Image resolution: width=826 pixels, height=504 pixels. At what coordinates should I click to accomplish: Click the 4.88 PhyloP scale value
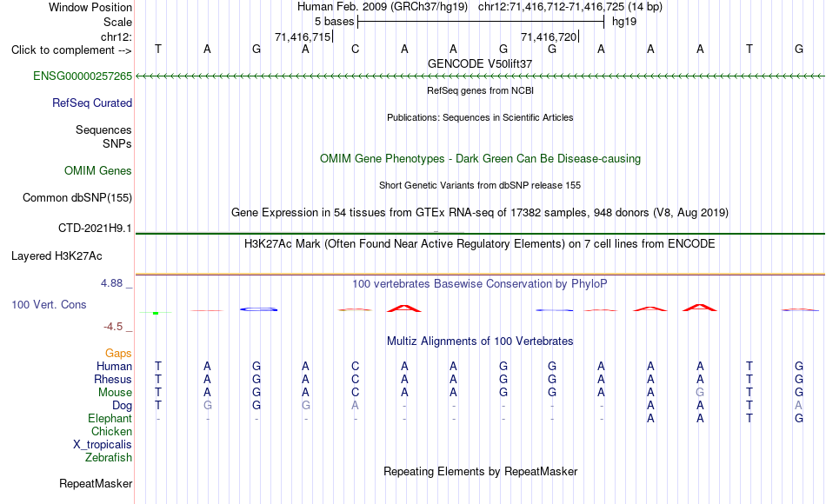pos(112,283)
